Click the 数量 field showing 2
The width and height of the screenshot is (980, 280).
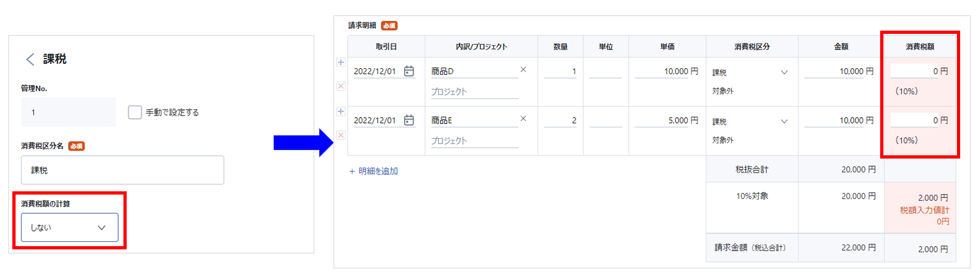tap(560, 120)
